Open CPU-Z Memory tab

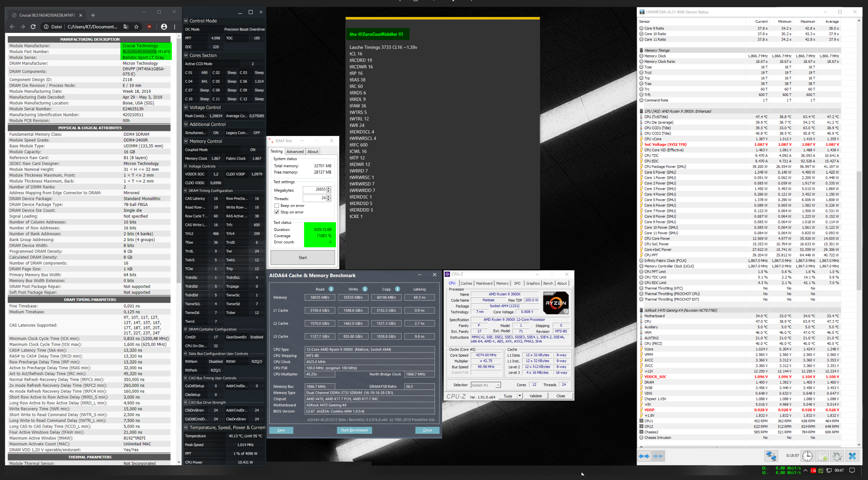point(502,283)
